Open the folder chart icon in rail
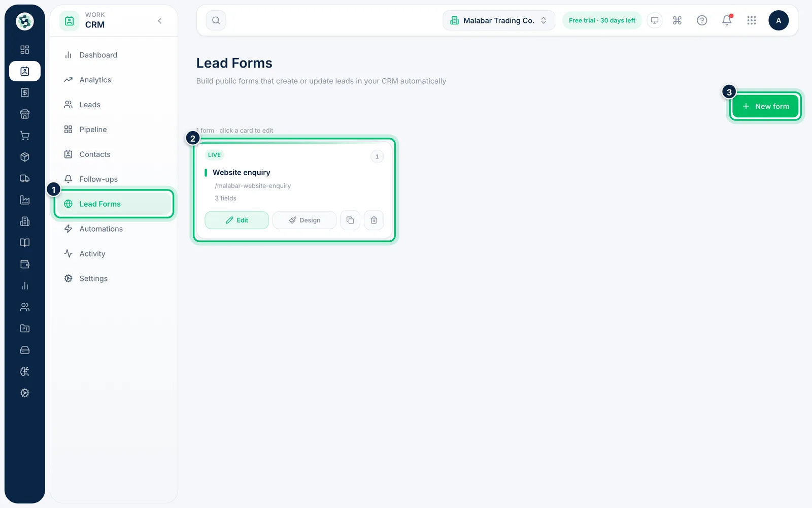This screenshot has width=812, height=508. point(24,329)
